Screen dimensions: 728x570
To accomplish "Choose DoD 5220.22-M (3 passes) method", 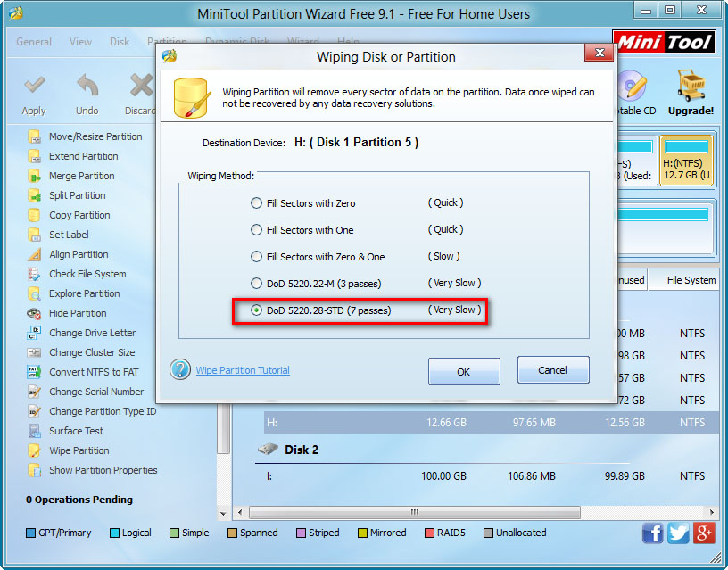I will pyautogui.click(x=257, y=284).
